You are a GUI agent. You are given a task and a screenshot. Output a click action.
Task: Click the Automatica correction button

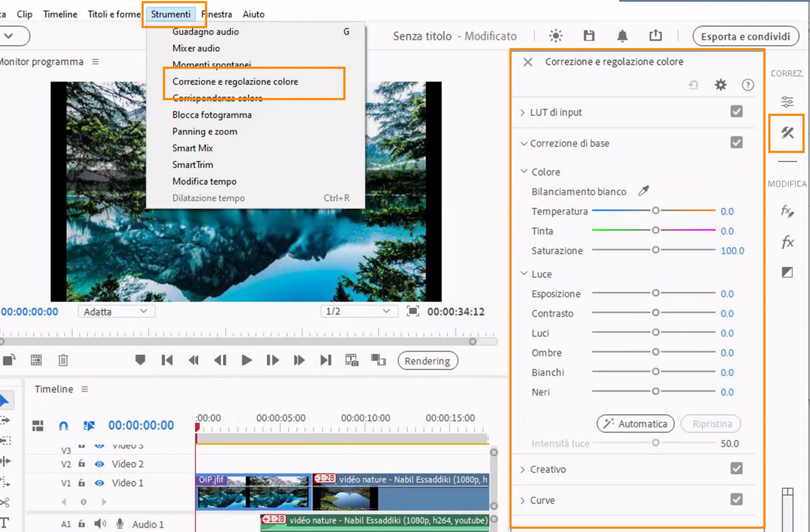[635, 424]
